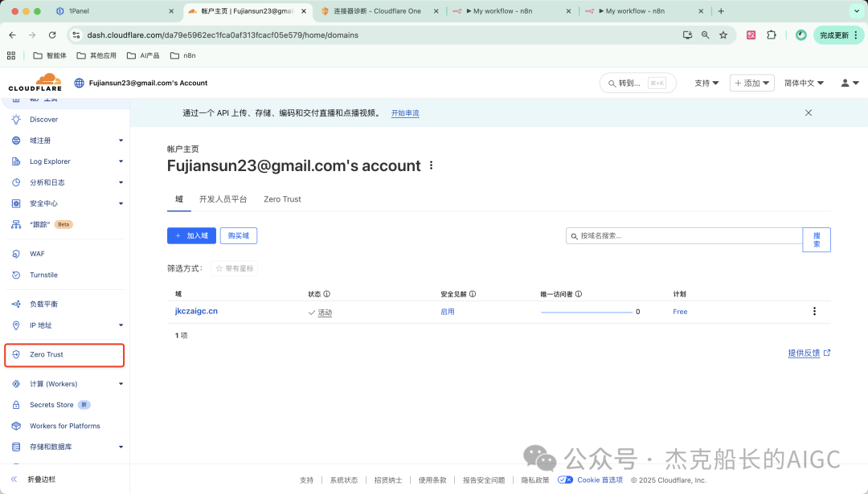
Task: Open Secrets Store in the sidebar
Action: pyautogui.click(x=51, y=405)
